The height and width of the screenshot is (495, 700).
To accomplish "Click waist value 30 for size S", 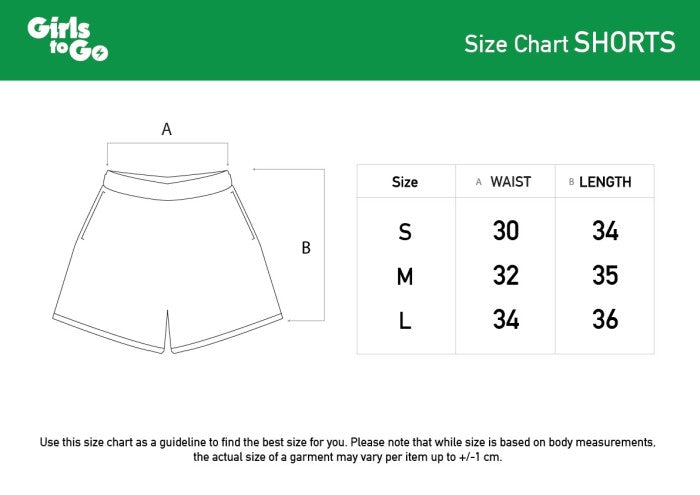I will pyautogui.click(x=506, y=231).
